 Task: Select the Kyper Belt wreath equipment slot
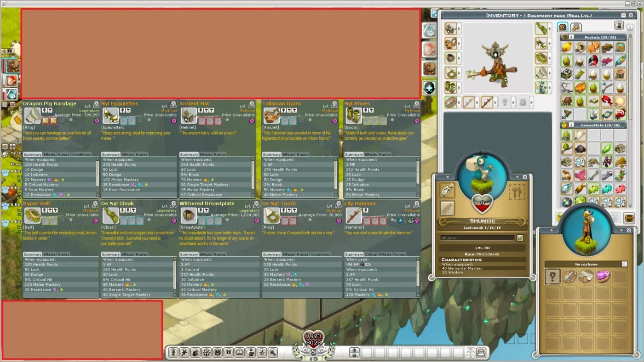point(541,58)
